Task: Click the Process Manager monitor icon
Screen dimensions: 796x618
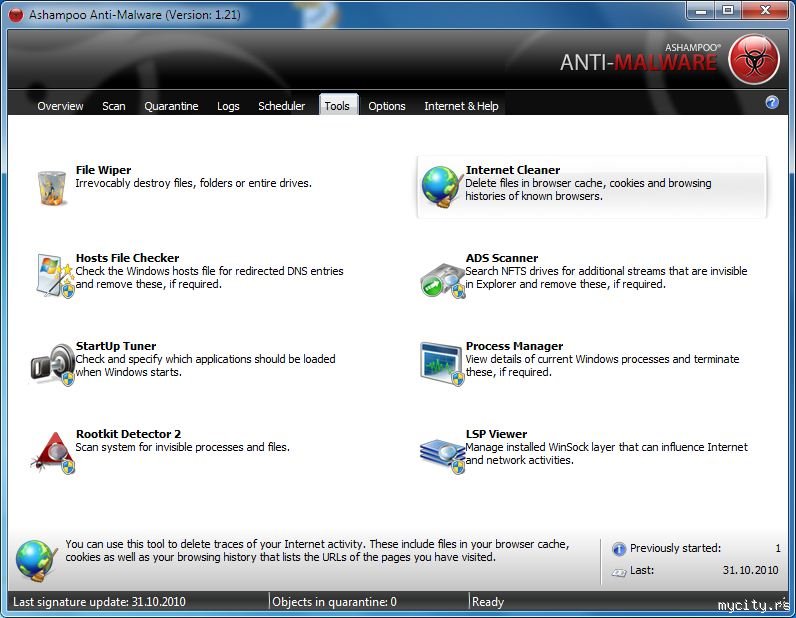Action: coord(442,364)
